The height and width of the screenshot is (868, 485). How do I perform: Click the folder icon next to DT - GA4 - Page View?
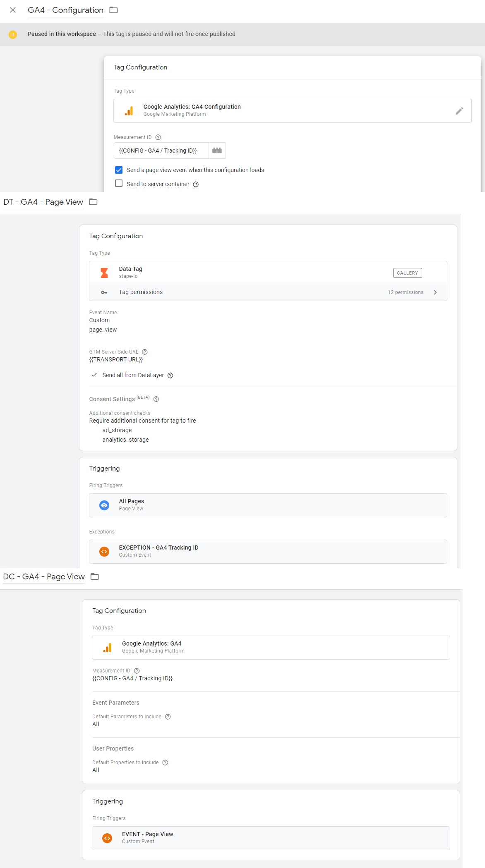click(x=93, y=202)
